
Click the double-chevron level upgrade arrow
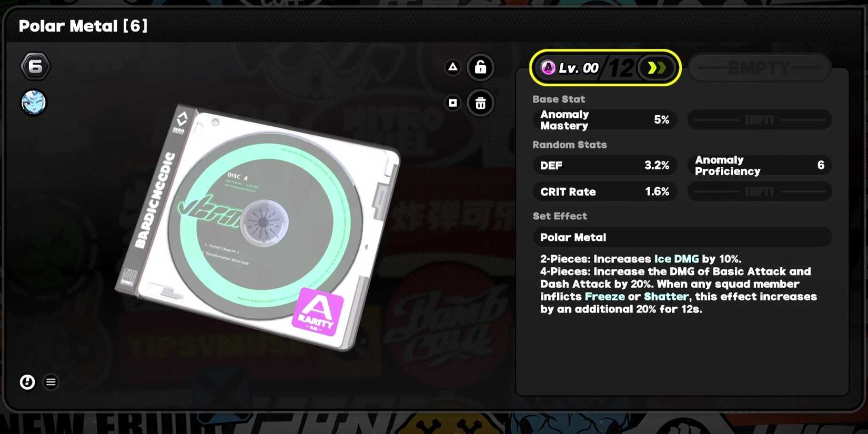(x=656, y=68)
